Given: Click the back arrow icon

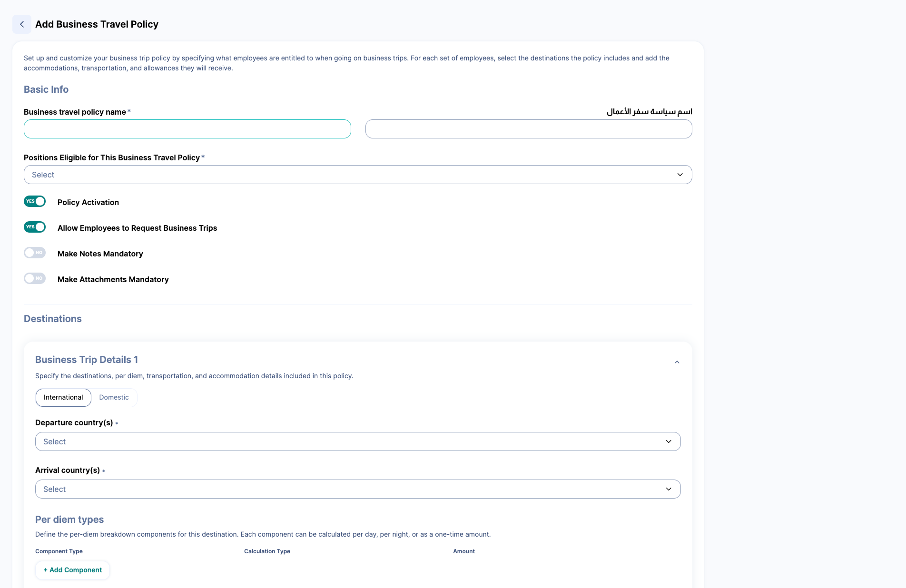Looking at the screenshot, I should (x=22, y=24).
